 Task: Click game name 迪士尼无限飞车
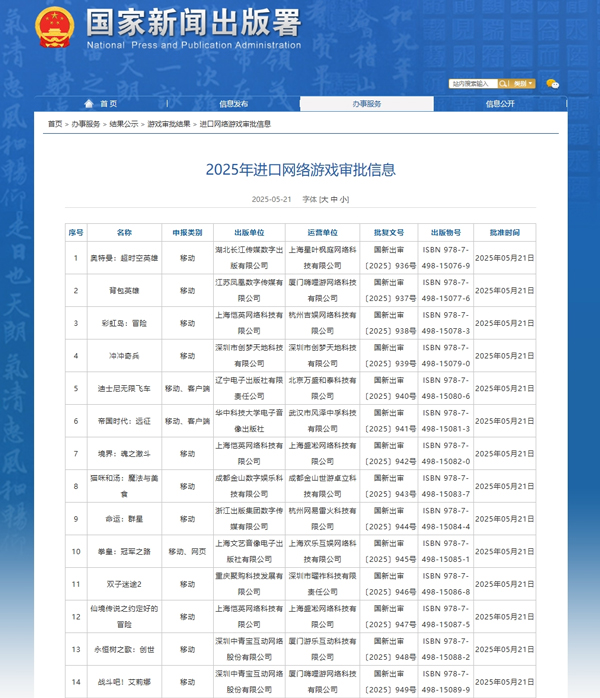(124, 389)
